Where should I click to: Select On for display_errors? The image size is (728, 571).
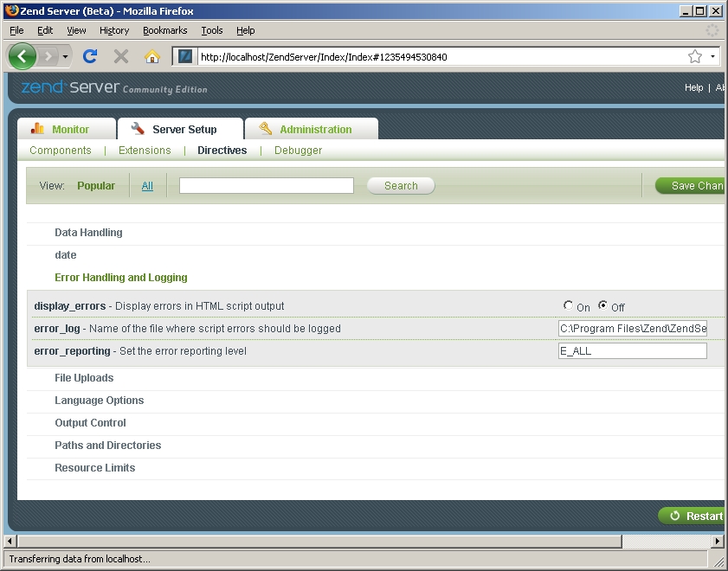coord(568,305)
